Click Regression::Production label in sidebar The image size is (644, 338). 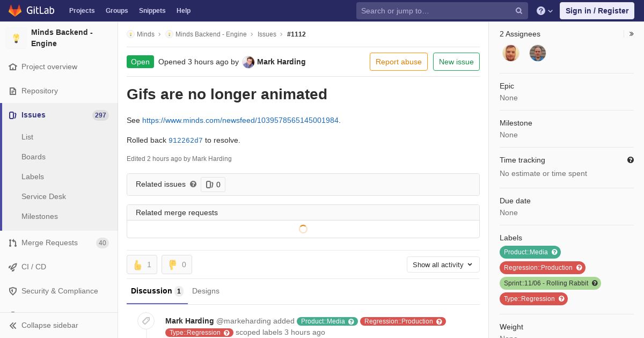pyautogui.click(x=538, y=268)
